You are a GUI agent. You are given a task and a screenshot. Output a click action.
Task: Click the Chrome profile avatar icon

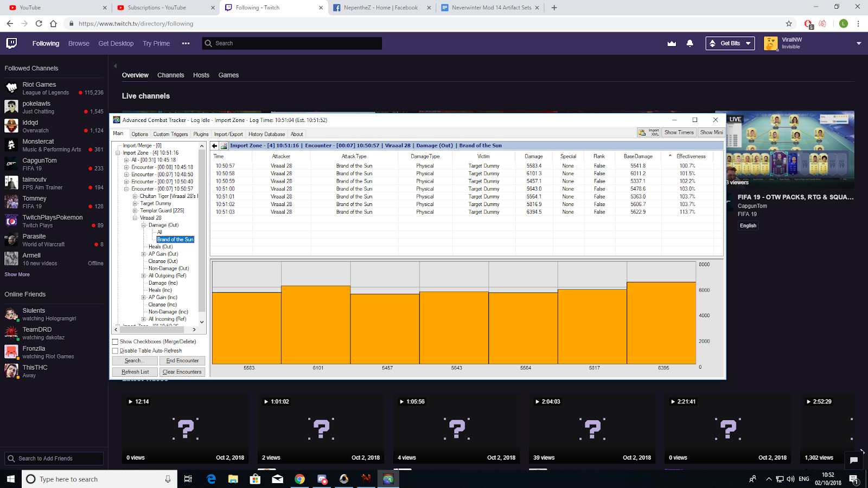pos(843,24)
